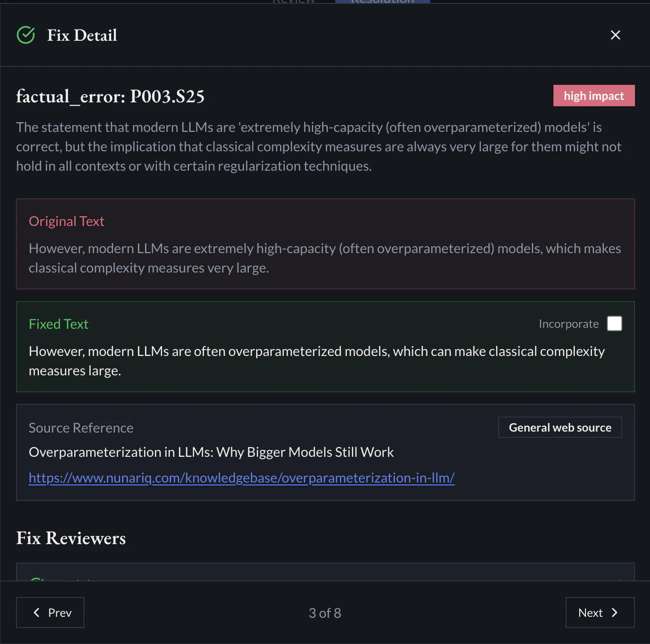This screenshot has height=644, width=650.
Task: Click the Fix Detail title
Action: pos(82,35)
